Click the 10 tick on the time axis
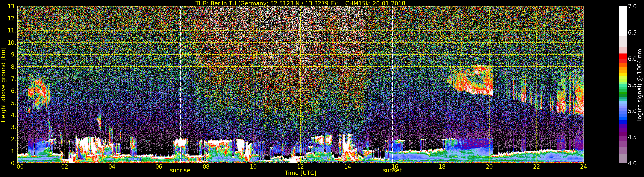 253,166
